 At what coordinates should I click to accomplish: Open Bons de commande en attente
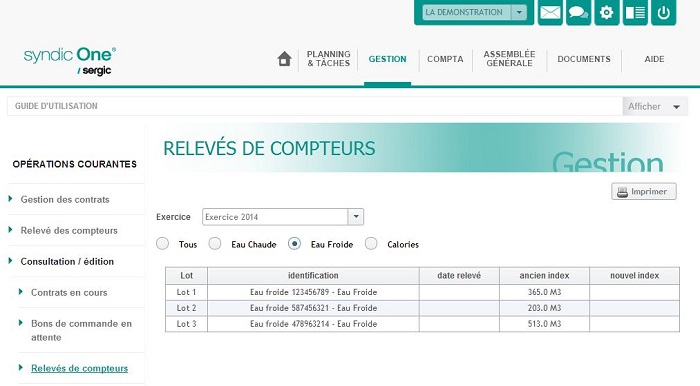(x=81, y=330)
